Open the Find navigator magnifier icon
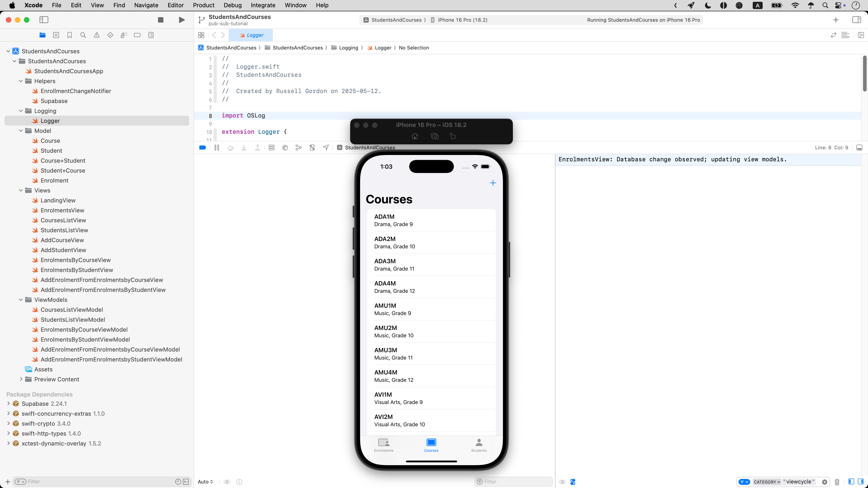The height and width of the screenshot is (488, 868). [x=83, y=35]
